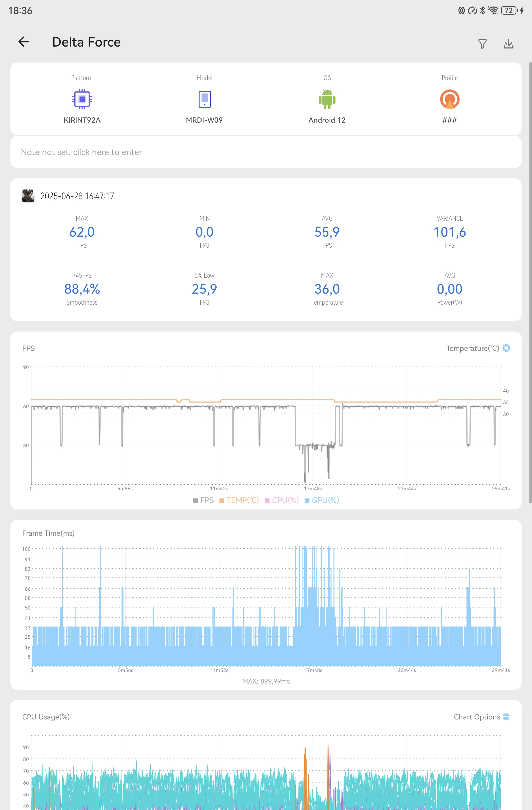This screenshot has height=810, width=532.
Task: Select the MAX 62,0 FPS value
Action: 82,232
